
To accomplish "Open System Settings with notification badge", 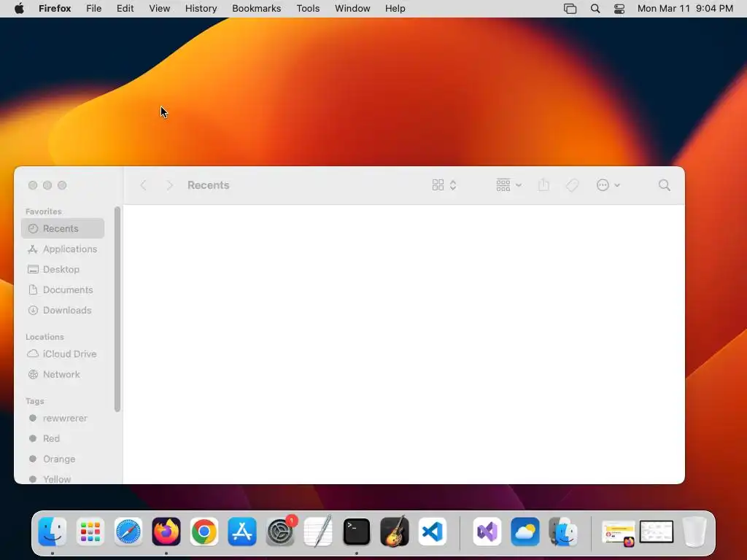I will point(280,532).
